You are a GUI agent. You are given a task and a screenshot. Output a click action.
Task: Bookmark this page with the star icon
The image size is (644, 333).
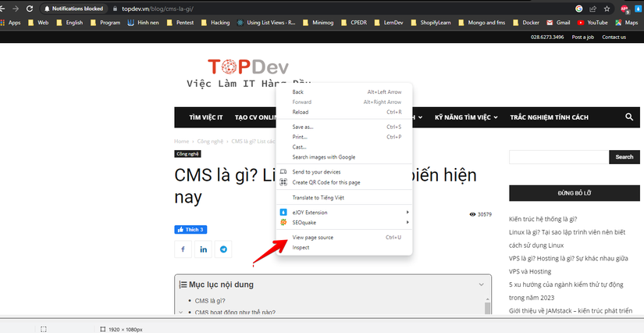click(607, 9)
